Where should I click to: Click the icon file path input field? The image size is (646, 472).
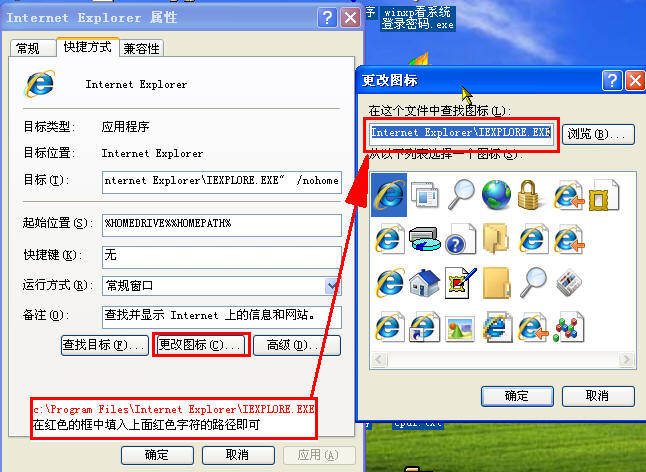(461, 133)
